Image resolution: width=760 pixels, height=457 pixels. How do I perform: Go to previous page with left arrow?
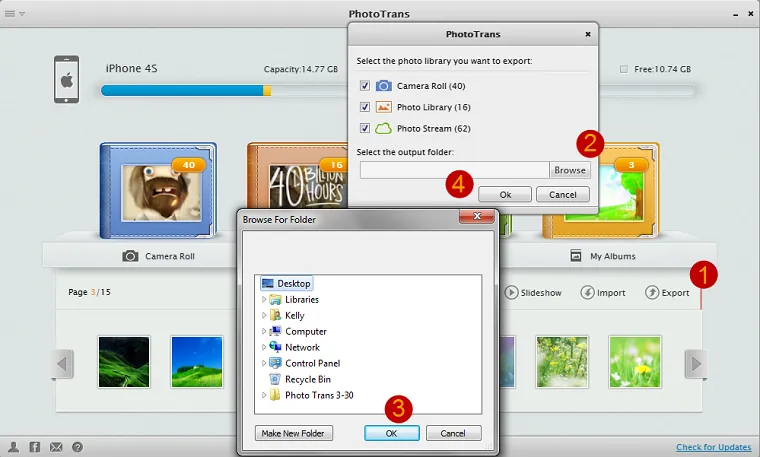[62, 363]
